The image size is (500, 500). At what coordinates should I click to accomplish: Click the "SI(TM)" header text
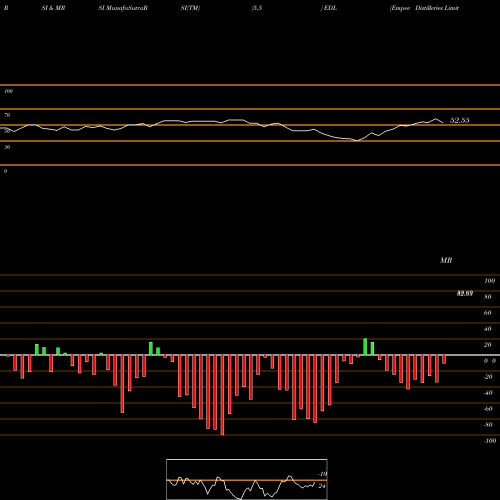[190, 8]
